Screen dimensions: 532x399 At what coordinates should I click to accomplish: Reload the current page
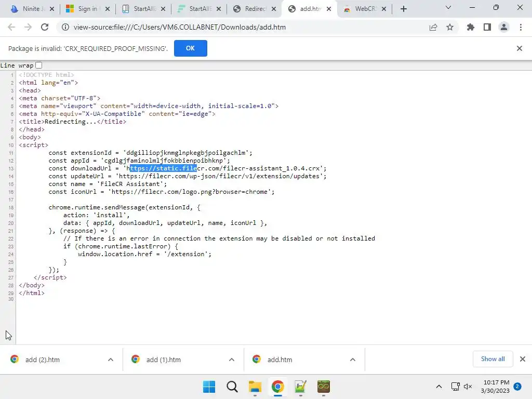[45, 27]
